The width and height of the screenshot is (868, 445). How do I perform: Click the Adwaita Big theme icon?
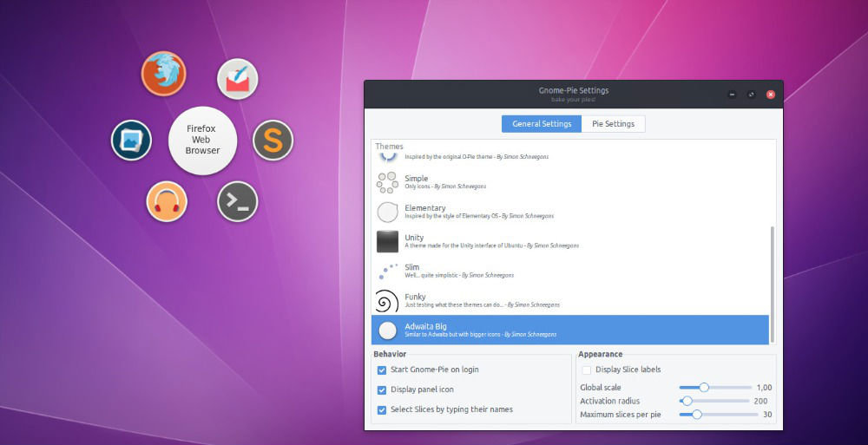[387, 330]
